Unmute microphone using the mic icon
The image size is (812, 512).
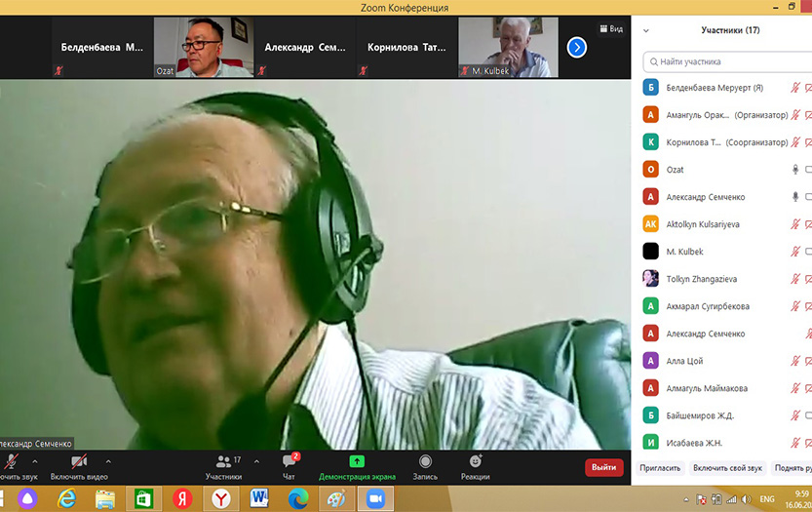[12, 461]
